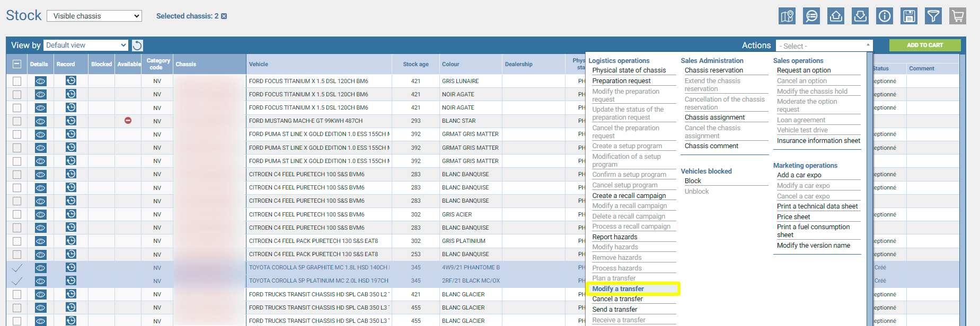Collapse the Actions Select dropdown

click(x=824, y=46)
